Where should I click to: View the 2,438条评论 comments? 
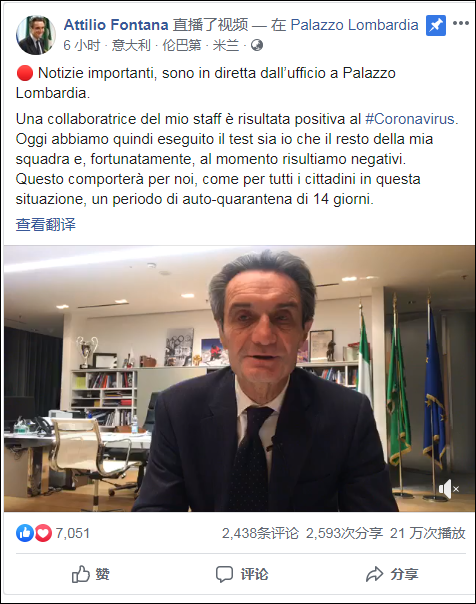click(260, 533)
